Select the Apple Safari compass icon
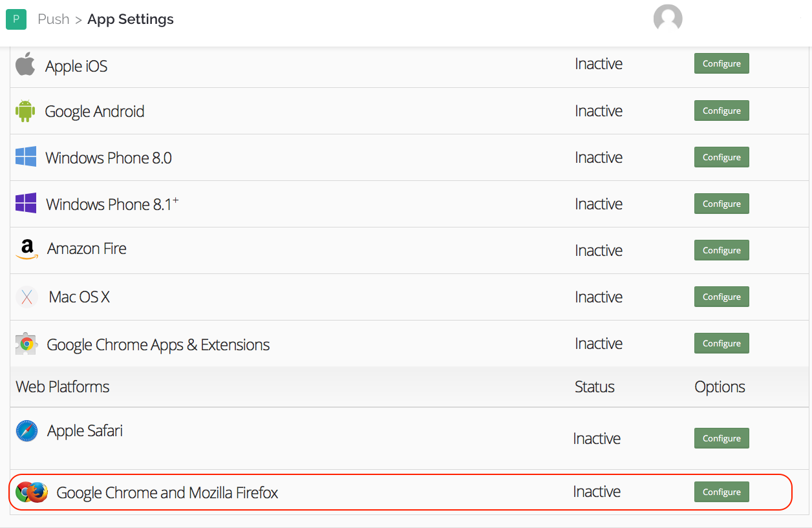The height and width of the screenshot is (528, 812). (x=27, y=430)
